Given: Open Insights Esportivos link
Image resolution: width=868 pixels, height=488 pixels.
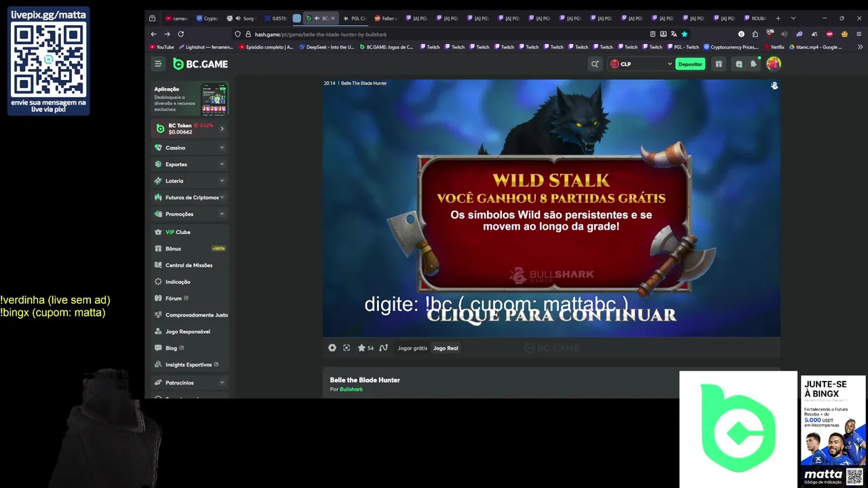Looking at the screenshot, I should (191, 365).
